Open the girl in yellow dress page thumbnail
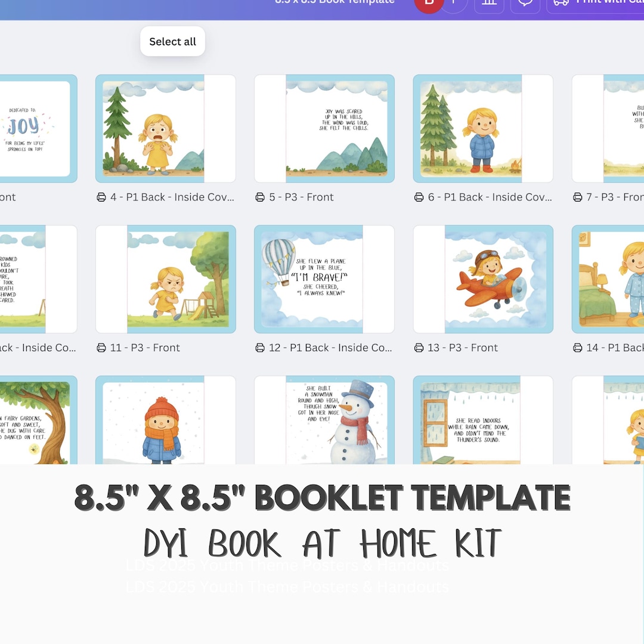The height and width of the screenshot is (644, 644). [165, 128]
